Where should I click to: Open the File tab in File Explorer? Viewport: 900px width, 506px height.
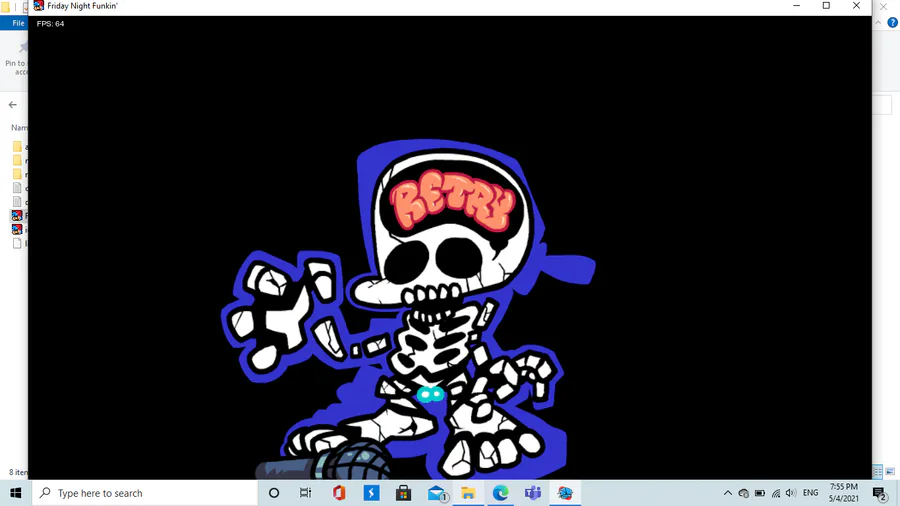[x=18, y=23]
